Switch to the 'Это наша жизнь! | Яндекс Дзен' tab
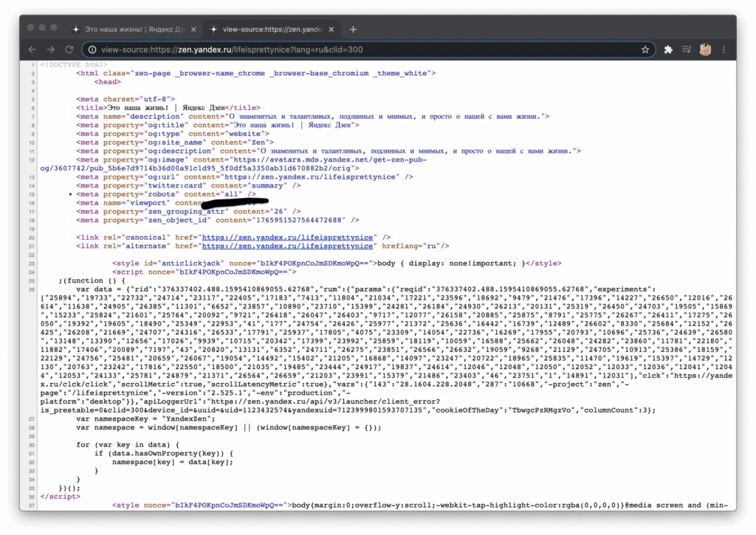The height and width of the screenshot is (535, 756). pyautogui.click(x=134, y=30)
